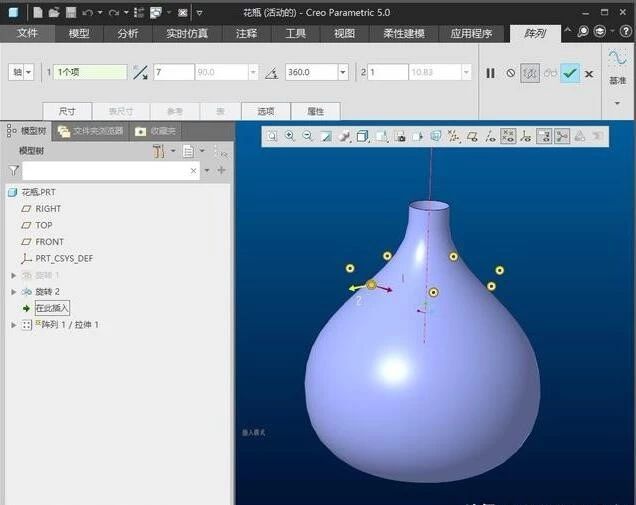Image resolution: width=636 pixels, height=505 pixels.
Task: Open the 分析 ribbon tab
Action: pos(128,33)
